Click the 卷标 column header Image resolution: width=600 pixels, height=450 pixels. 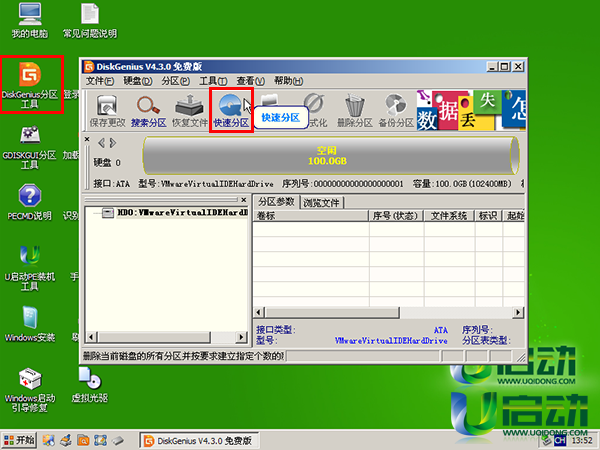311,215
